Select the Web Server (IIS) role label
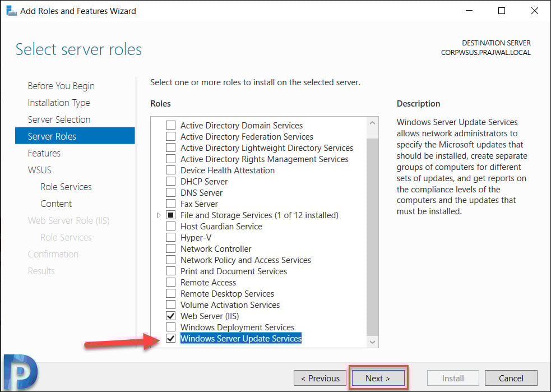Screen dimensions: 551x392 [x=210, y=316]
